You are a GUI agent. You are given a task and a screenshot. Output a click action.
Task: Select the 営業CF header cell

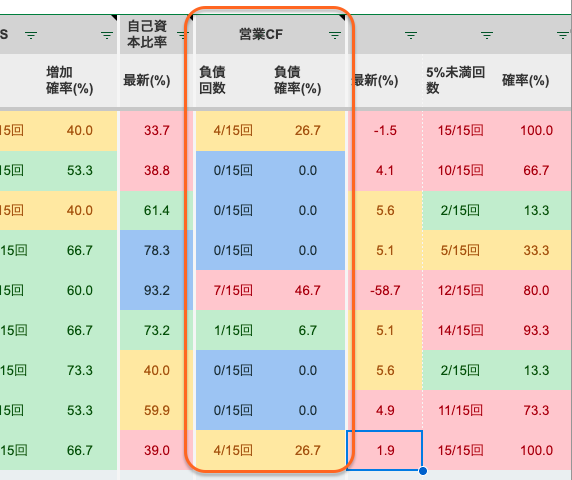[x=270, y=34]
